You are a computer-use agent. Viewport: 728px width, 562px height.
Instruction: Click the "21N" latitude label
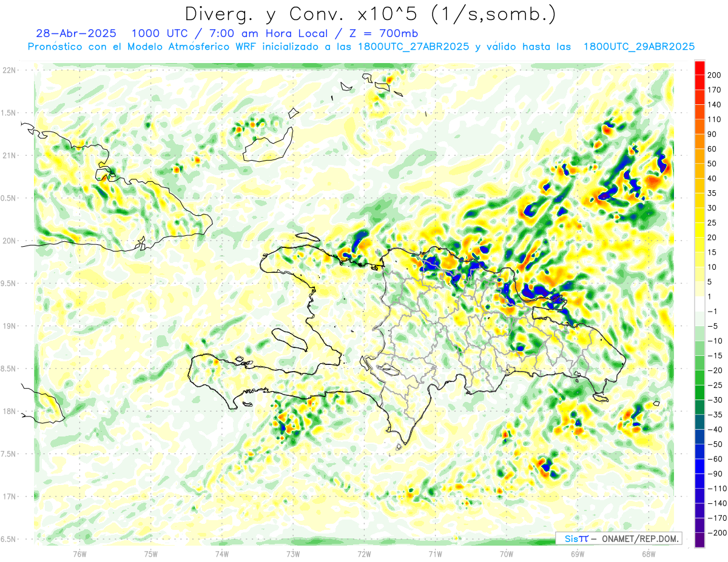pos(9,155)
